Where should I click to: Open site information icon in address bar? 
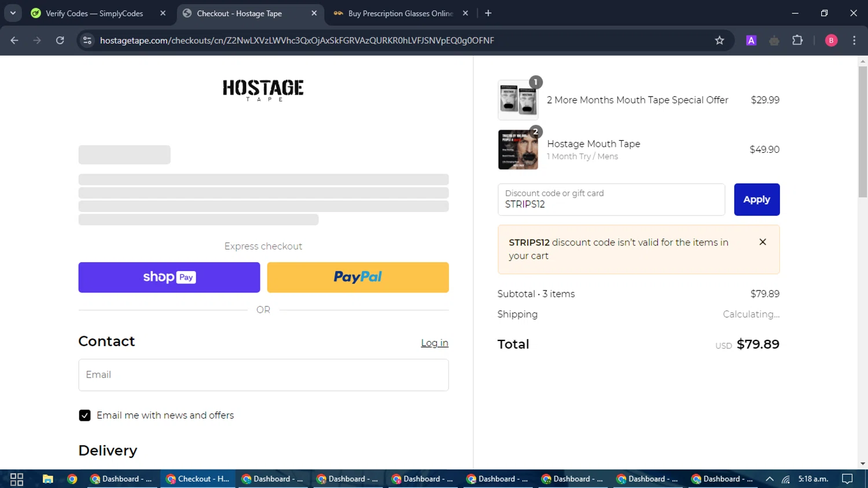87,41
